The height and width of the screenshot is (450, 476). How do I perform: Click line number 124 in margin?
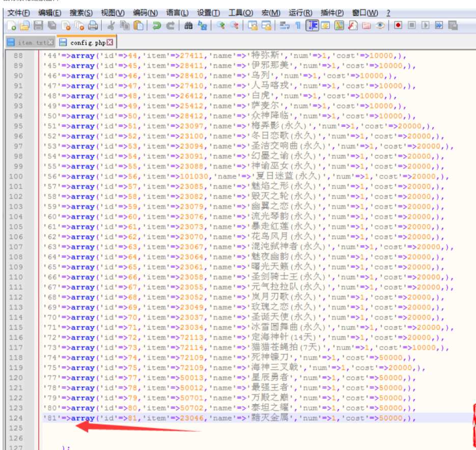16,418
